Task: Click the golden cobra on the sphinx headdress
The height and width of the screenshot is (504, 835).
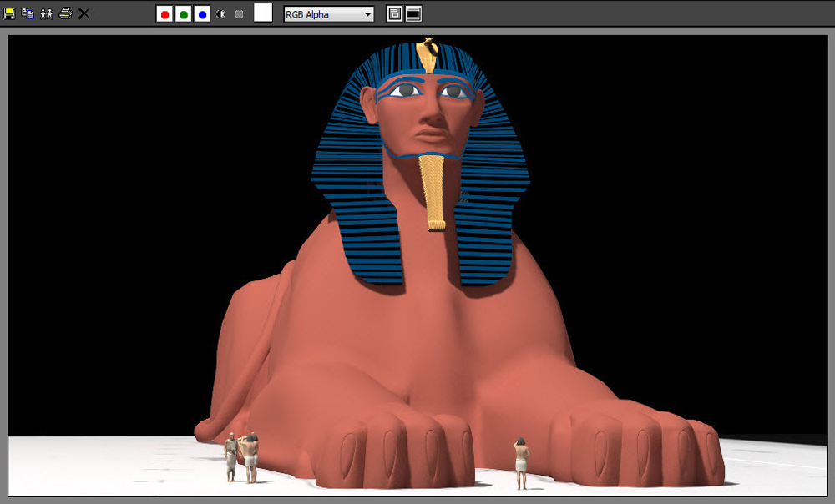Action: [427, 55]
